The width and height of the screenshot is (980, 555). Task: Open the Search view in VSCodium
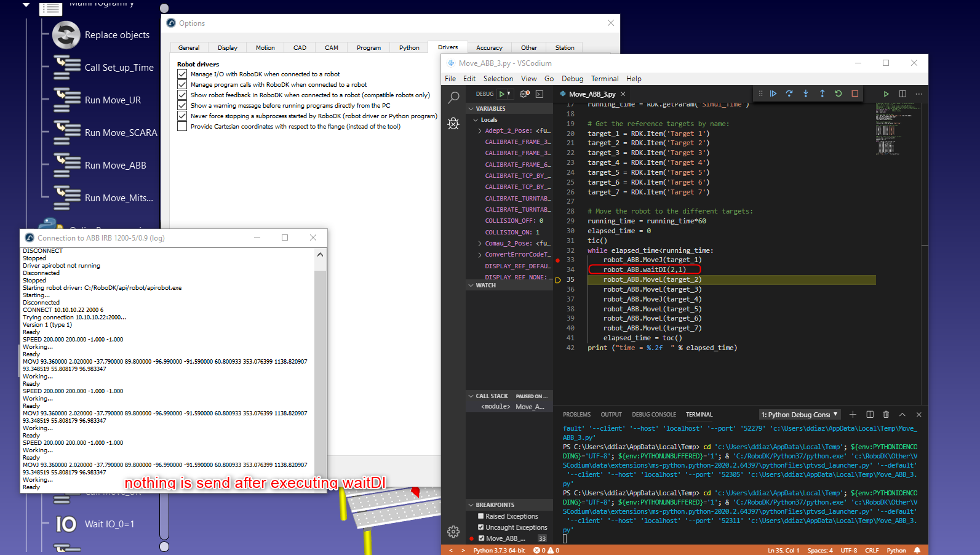(453, 97)
